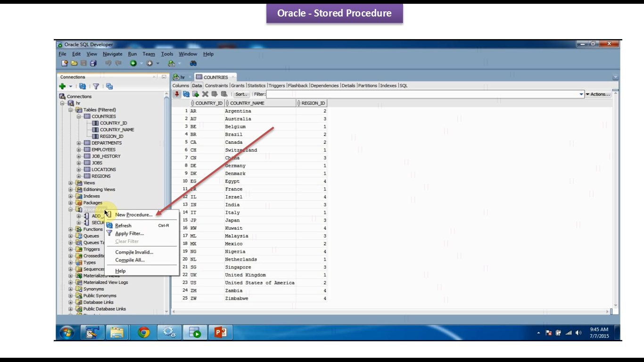Choose Refresh in the context menu

[x=124, y=225]
